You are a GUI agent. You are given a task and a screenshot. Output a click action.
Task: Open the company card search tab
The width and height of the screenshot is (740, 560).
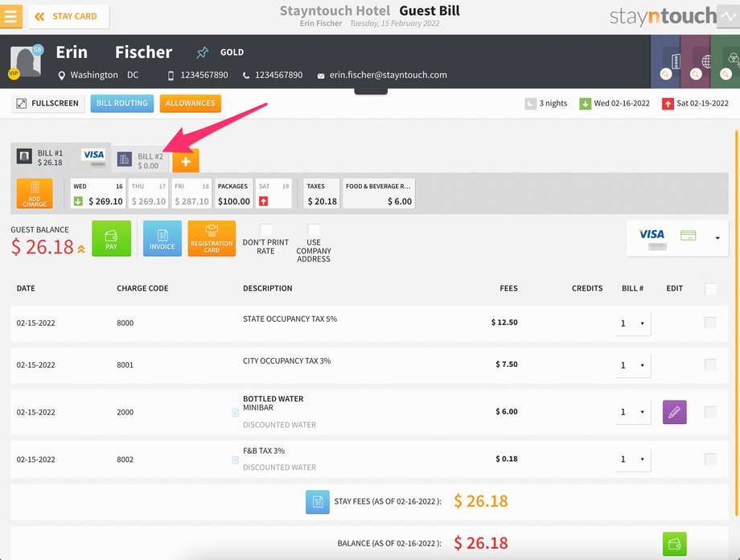(665, 61)
